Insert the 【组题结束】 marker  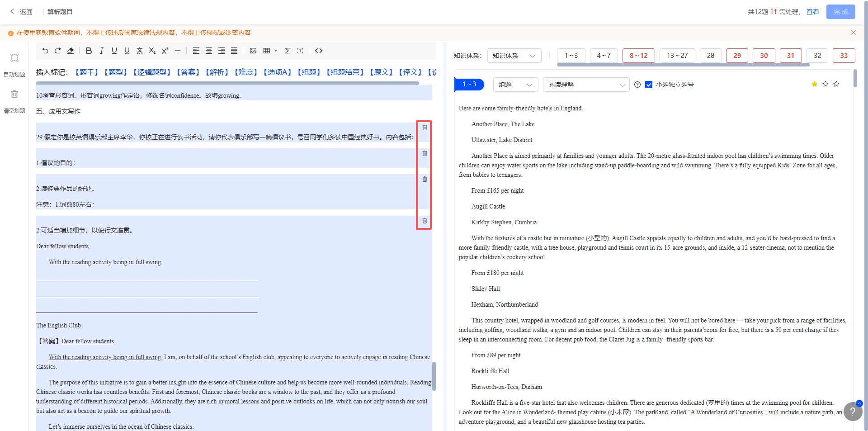pyautogui.click(x=345, y=72)
